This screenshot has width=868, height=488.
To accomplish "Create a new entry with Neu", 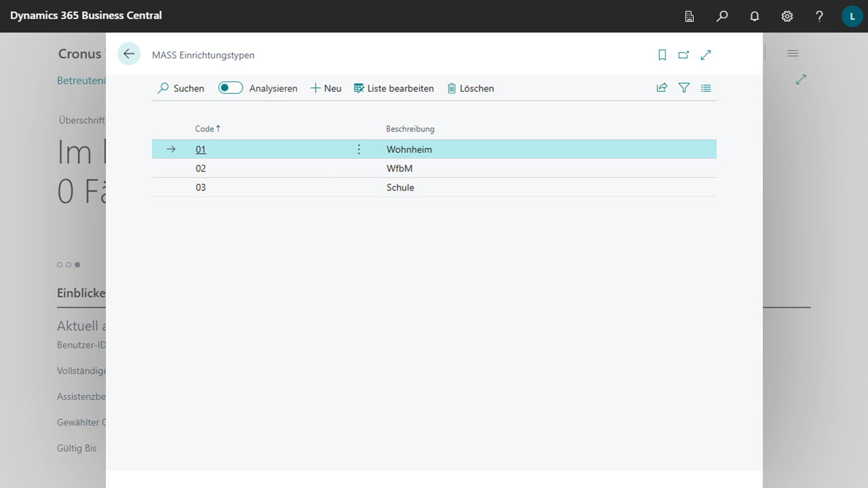I will point(326,88).
